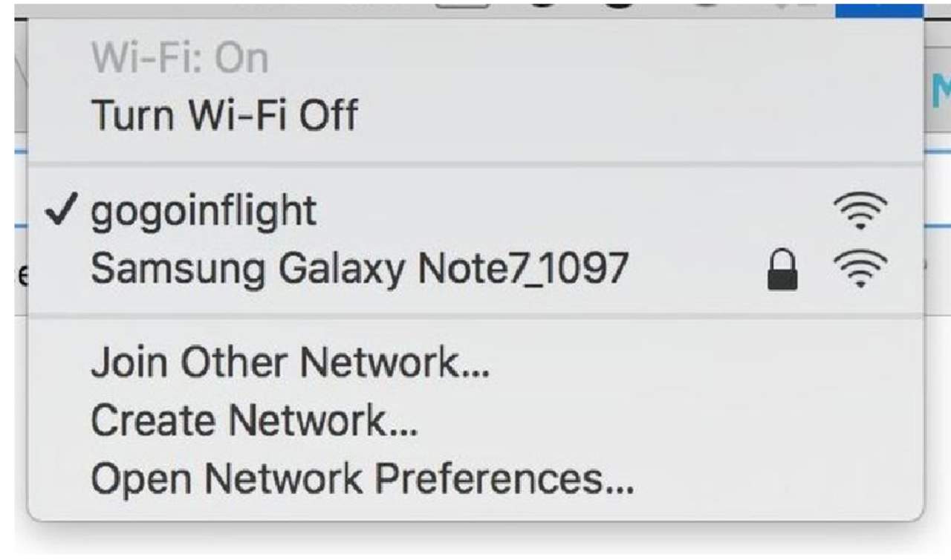Click the padlock icon on Samsung network
951x560 pixels.
782,269
